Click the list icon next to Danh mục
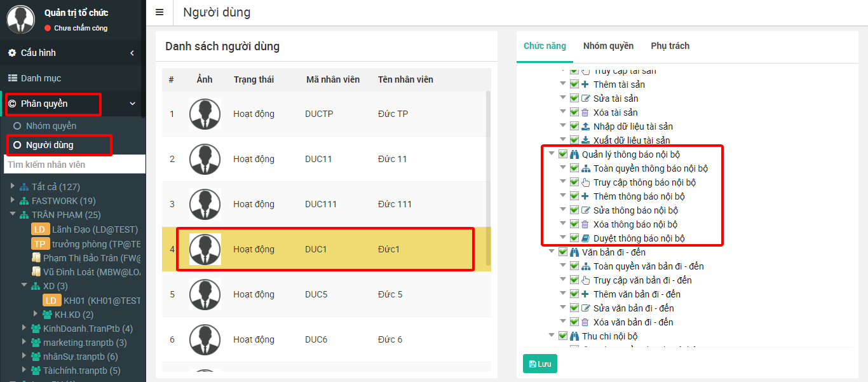 (12, 78)
